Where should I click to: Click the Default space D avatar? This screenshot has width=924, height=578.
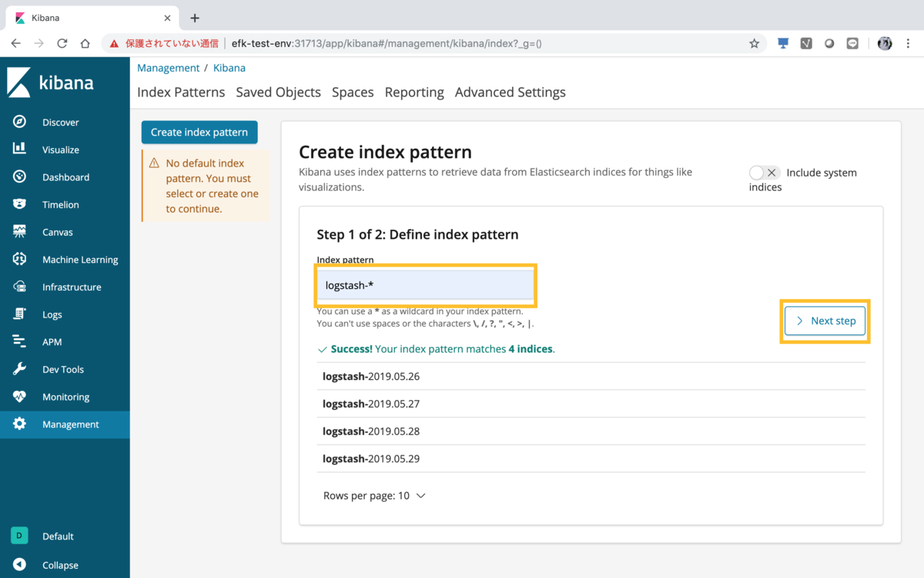tap(19, 536)
